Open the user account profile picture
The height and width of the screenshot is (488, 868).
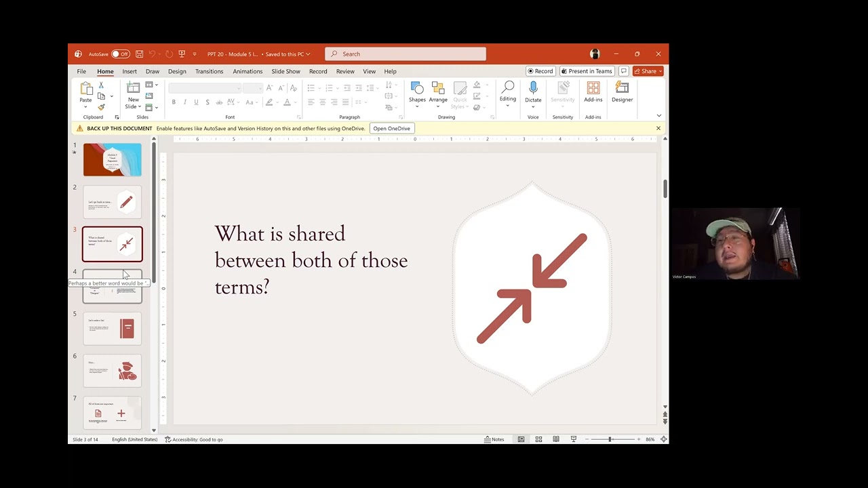[x=595, y=54]
